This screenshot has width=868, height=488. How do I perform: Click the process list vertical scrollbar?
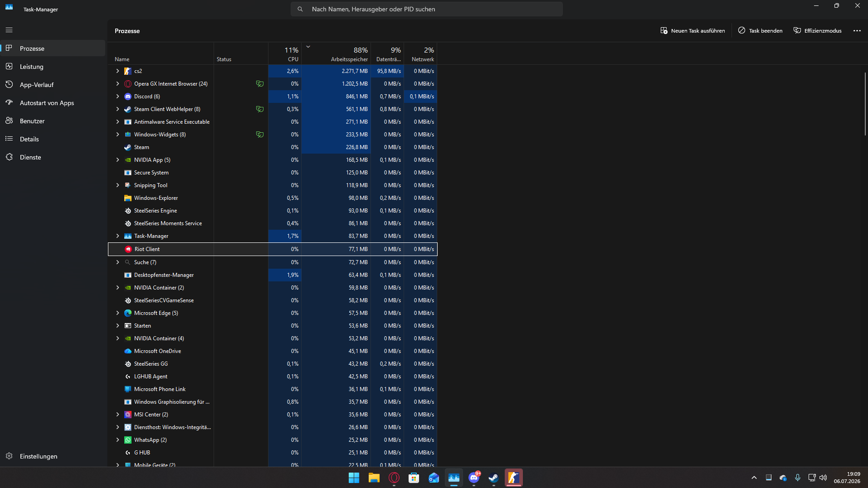865,104
